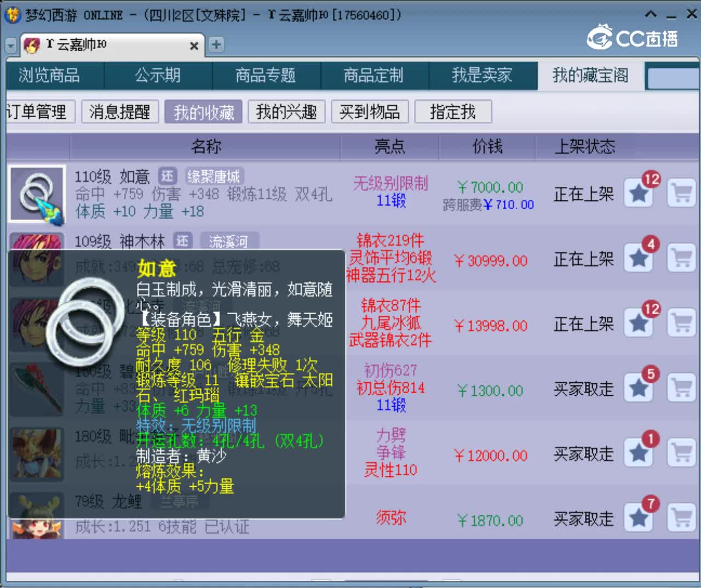701x588 pixels.
Task: Click the CC直播 logo
Action: [632, 37]
